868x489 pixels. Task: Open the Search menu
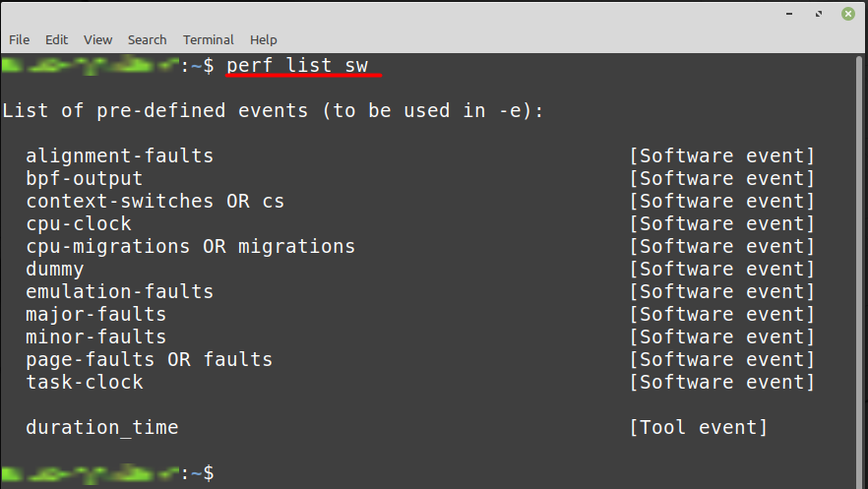(x=148, y=39)
